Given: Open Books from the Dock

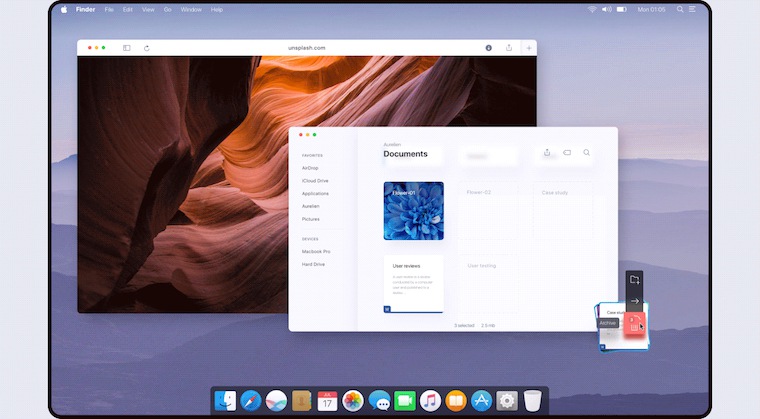Looking at the screenshot, I should click(x=456, y=401).
